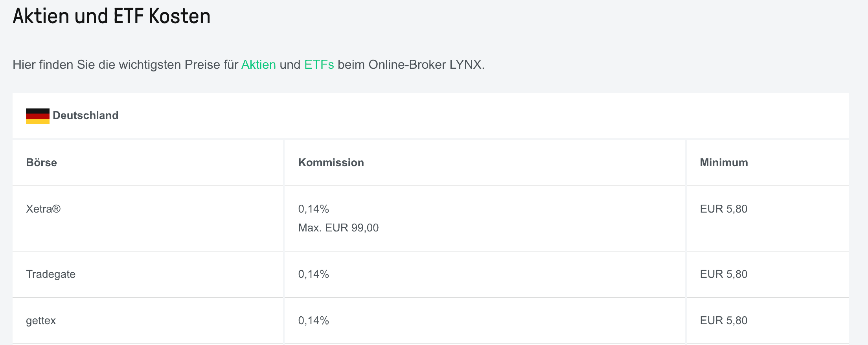
Task: Click the Minimum column header
Action: pos(724,163)
